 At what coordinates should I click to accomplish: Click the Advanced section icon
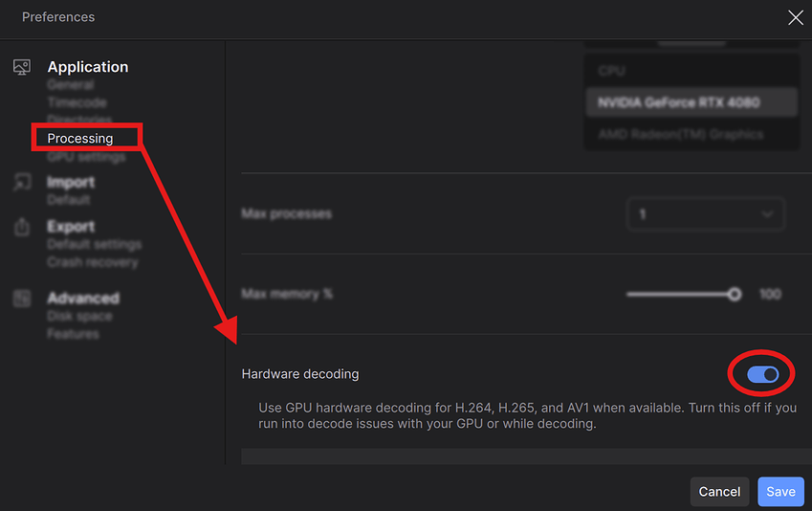coord(22,299)
